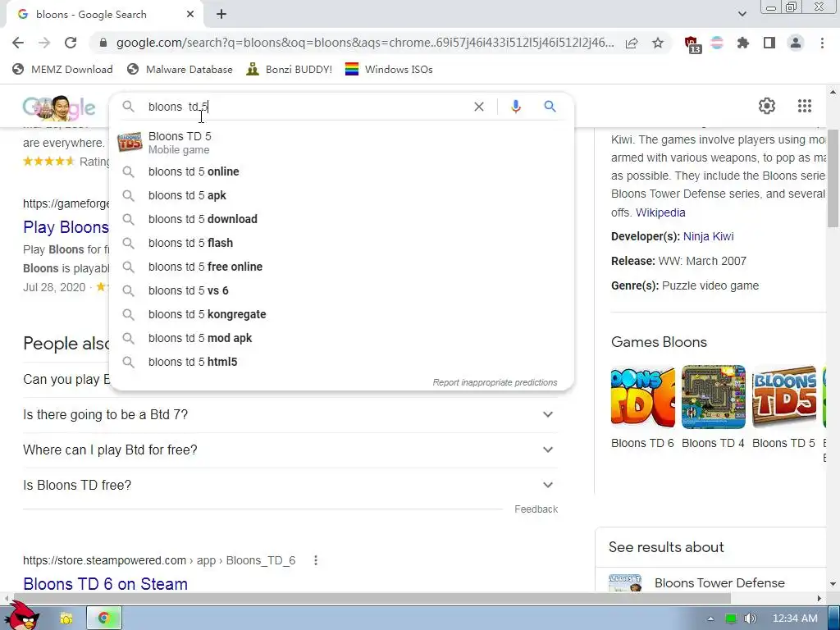The image size is (840, 630).
Task: Click in the Google search input field
Action: [305, 107]
